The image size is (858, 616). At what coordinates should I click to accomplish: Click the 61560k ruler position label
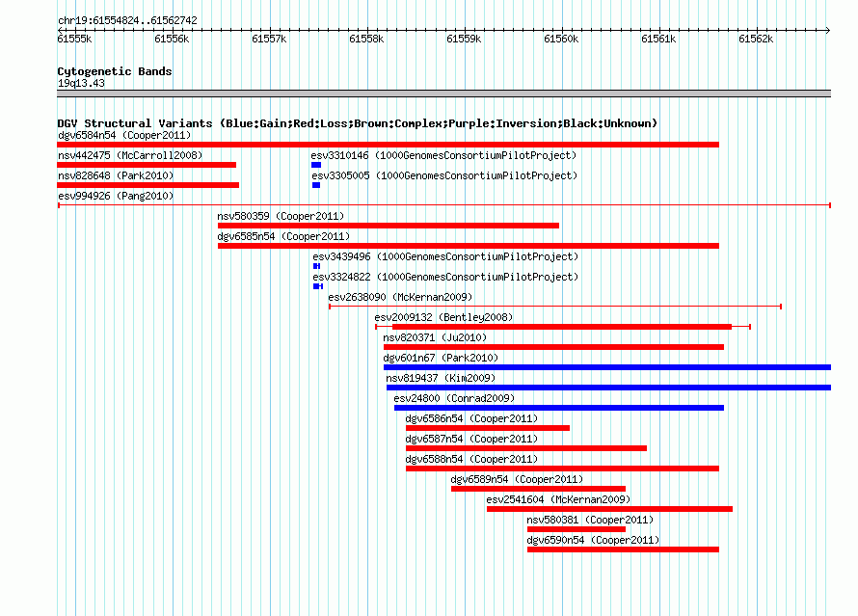coord(561,39)
